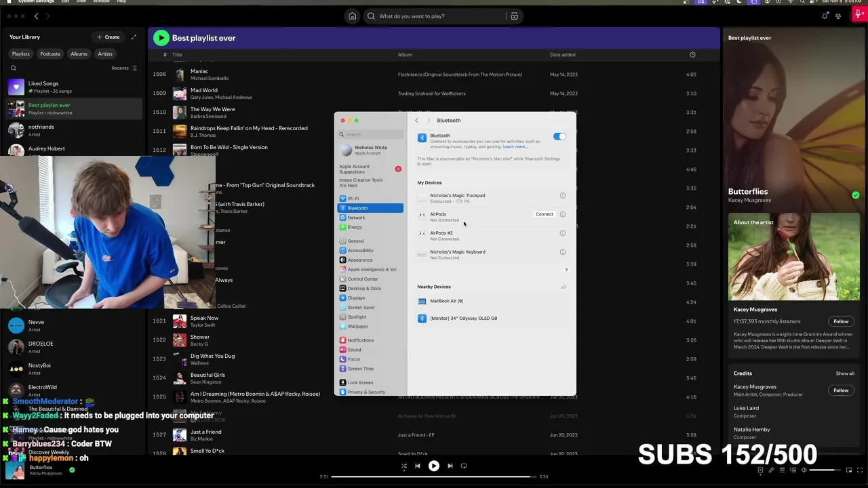Select Sound in Settings sidebar
868x488 pixels.
pyautogui.click(x=370, y=350)
